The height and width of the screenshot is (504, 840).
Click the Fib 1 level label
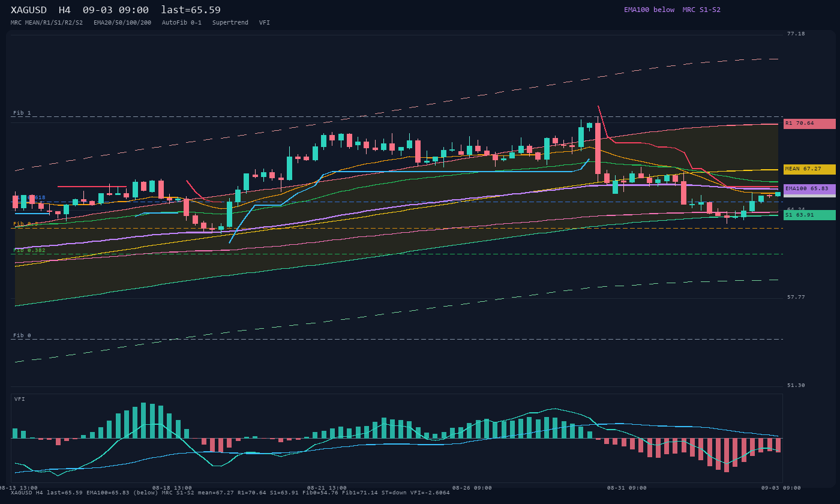tap(22, 113)
